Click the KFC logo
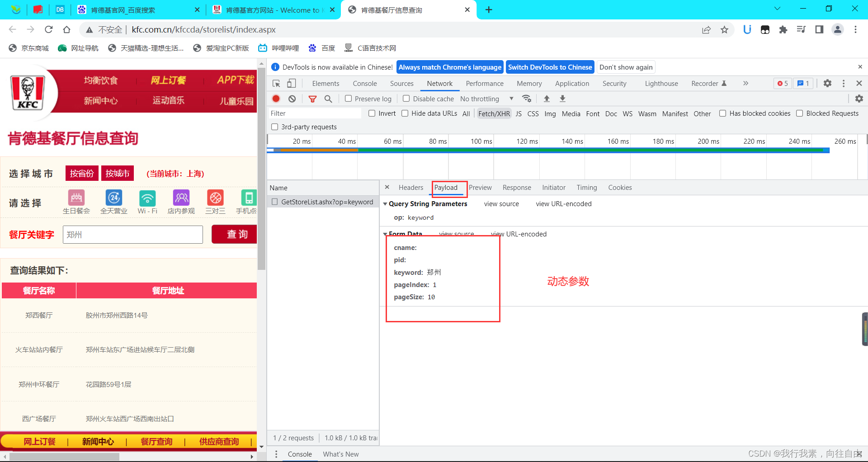The image size is (868, 462). [x=28, y=93]
